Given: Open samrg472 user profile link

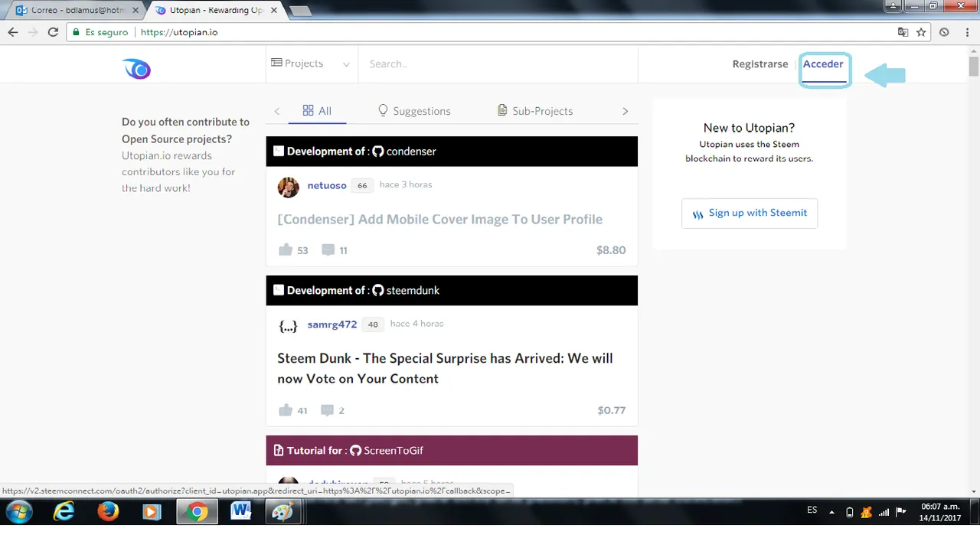Looking at the screenshot, I should click(x=332, y=324).
